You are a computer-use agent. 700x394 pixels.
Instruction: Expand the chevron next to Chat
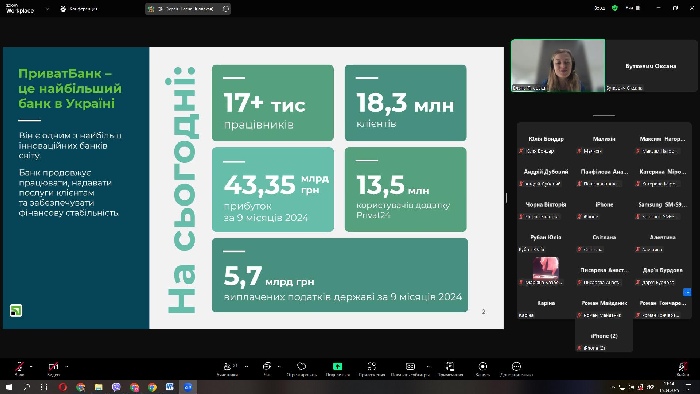pyautogui.click(x=279, y=366)
